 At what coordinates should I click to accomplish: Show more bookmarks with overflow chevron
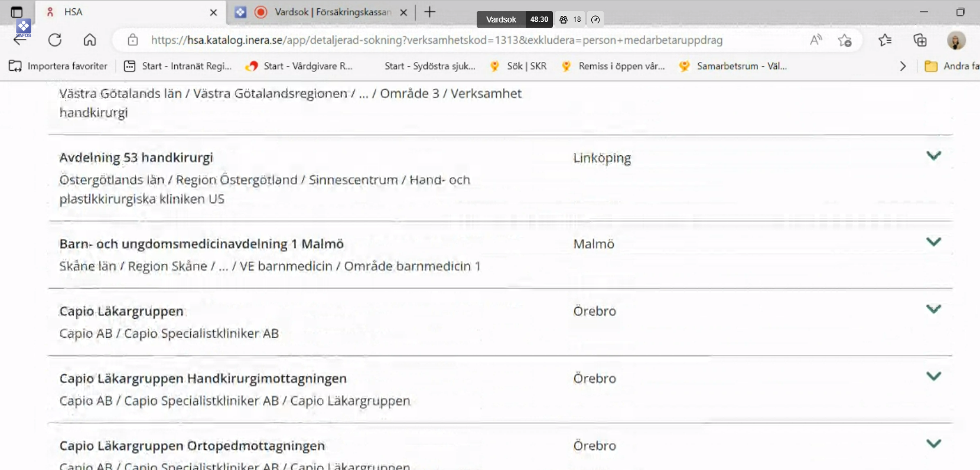903,66
